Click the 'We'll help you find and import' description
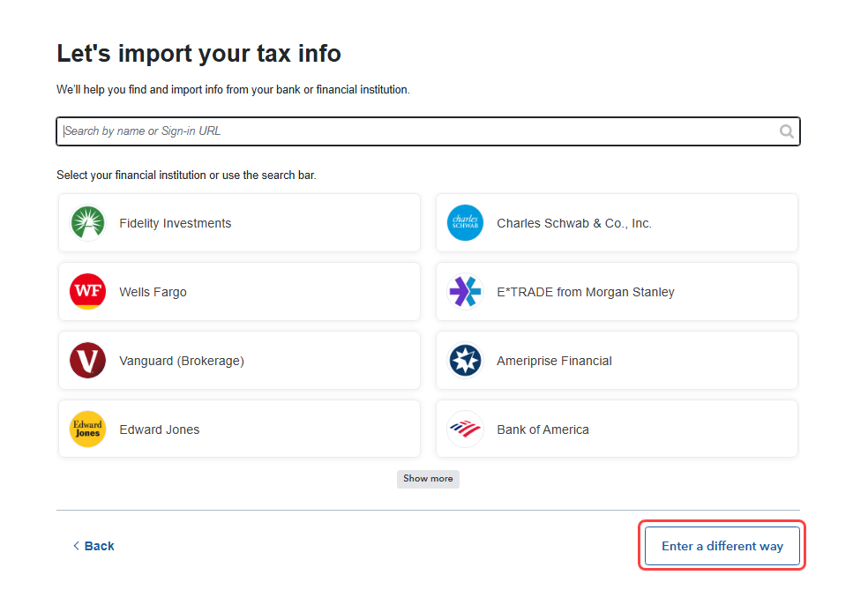This screenshot has width=868, height=605. point(233,90)
